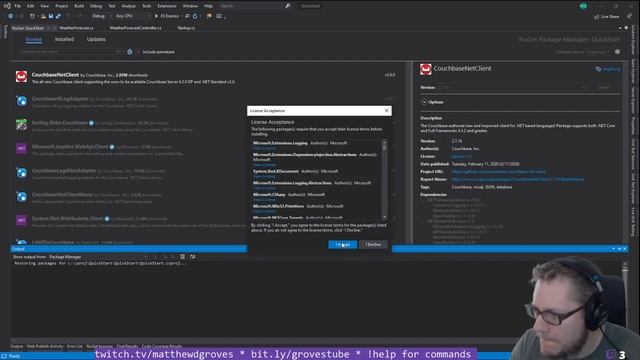Click the navigate backward toolbar icon
The height and width of the screenshot is (360, 640).
pos(11,16)
